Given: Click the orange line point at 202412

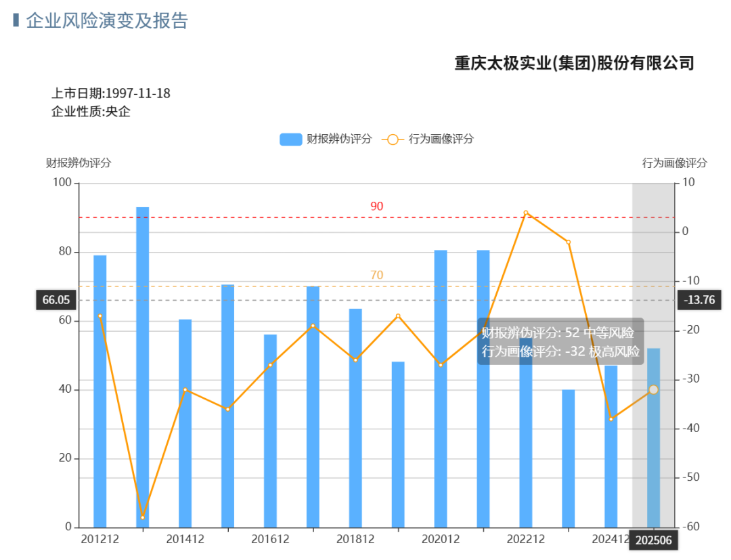Looking at the screenshot, I should (611, 419).
